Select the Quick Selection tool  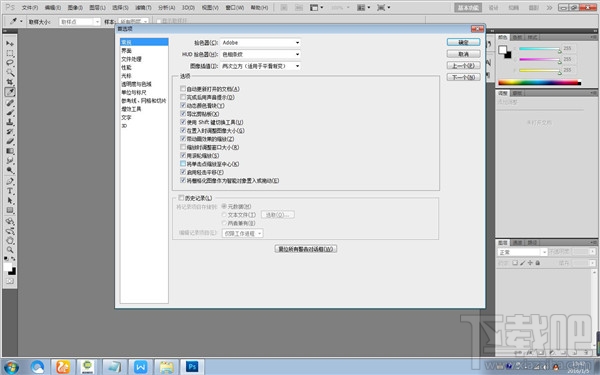tap(10, 72)
